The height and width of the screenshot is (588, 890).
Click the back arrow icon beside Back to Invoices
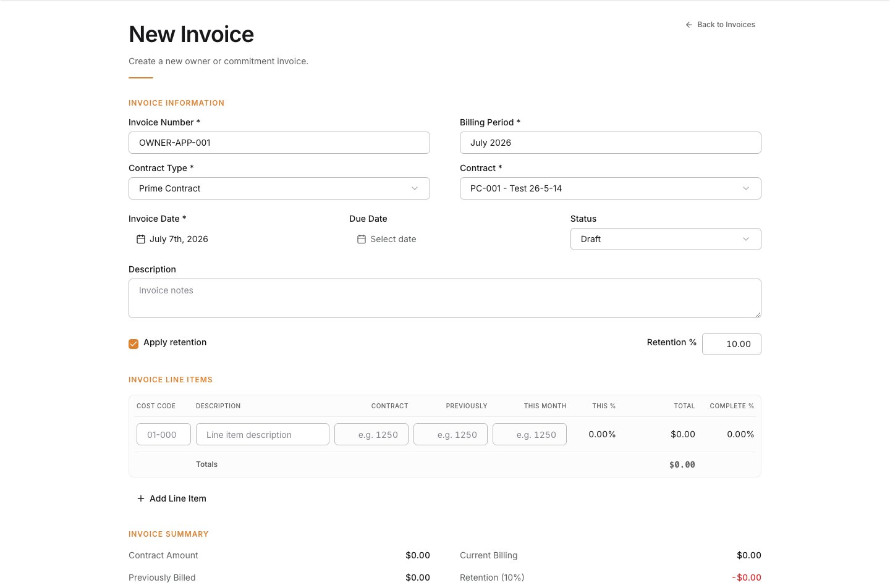pos(689,25)
